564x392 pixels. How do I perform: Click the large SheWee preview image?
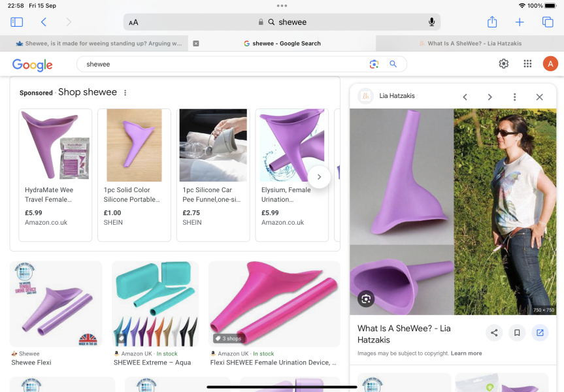coord(453,212)
